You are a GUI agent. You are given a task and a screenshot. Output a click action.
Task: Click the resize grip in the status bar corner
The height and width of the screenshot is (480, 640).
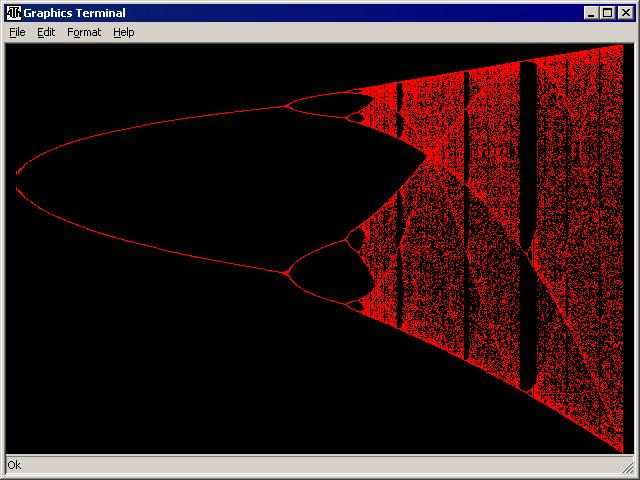627,467
